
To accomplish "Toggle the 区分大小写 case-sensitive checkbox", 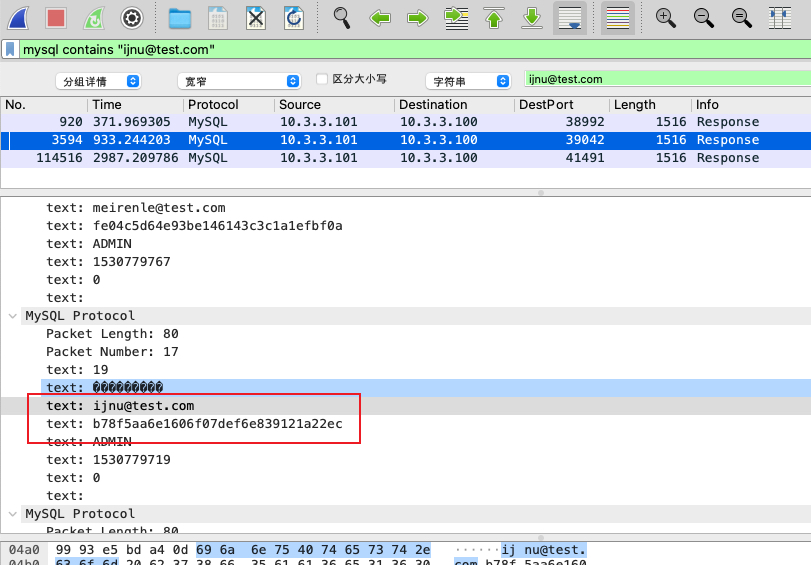I will (322, 79).
